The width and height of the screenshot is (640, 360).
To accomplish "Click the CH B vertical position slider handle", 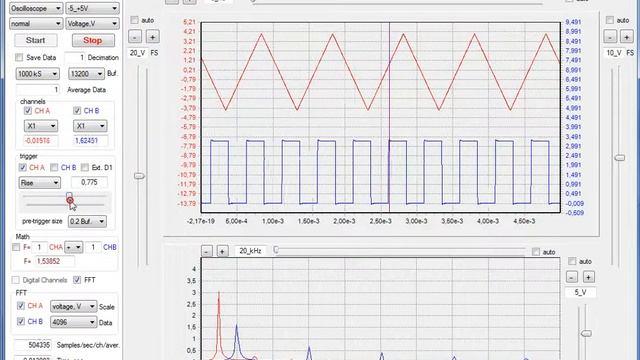I will coord(620,158).
